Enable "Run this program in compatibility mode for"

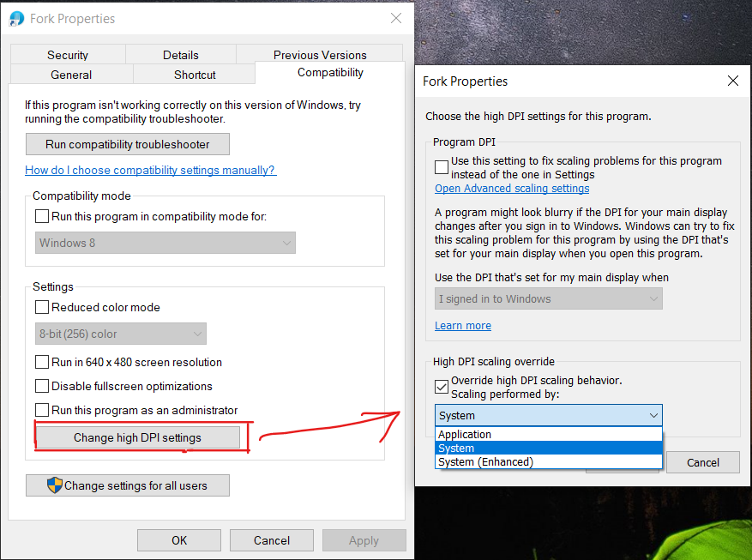[x=42, y=216]
